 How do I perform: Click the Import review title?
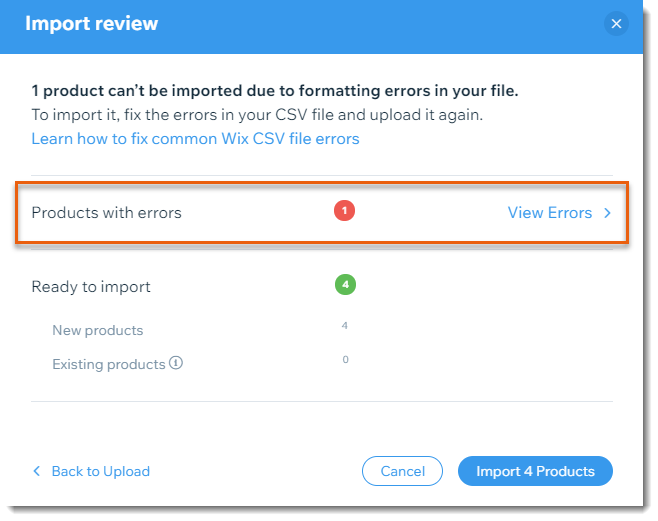pyautogui.click(x=91, y=23)
